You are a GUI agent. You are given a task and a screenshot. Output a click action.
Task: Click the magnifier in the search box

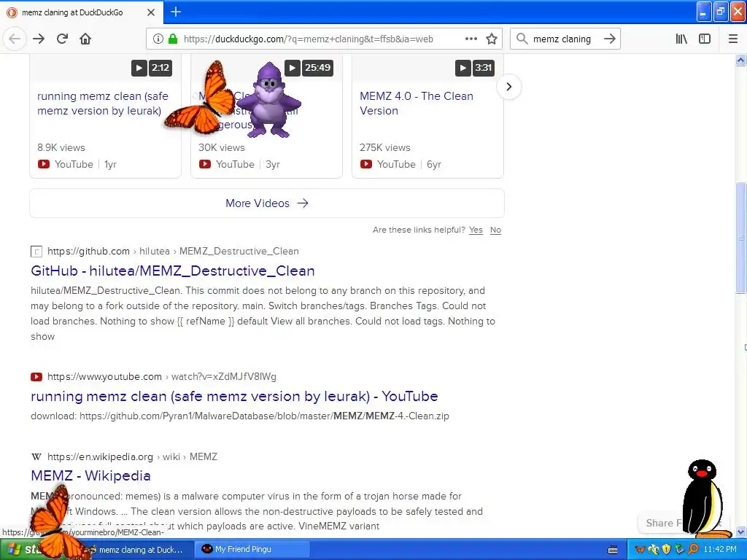coord(522,39)
